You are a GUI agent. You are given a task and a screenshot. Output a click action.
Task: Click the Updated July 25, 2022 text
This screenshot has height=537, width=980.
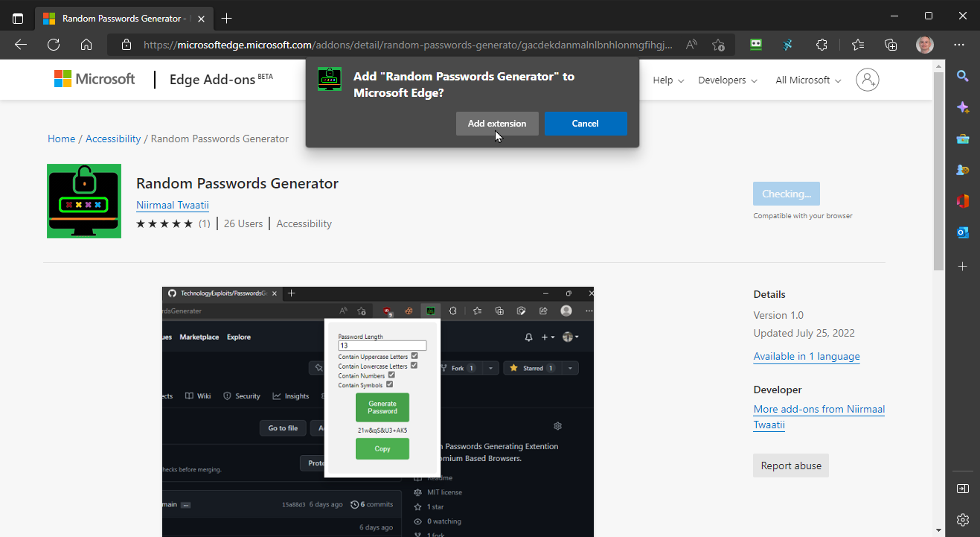[x=804, y=333]
